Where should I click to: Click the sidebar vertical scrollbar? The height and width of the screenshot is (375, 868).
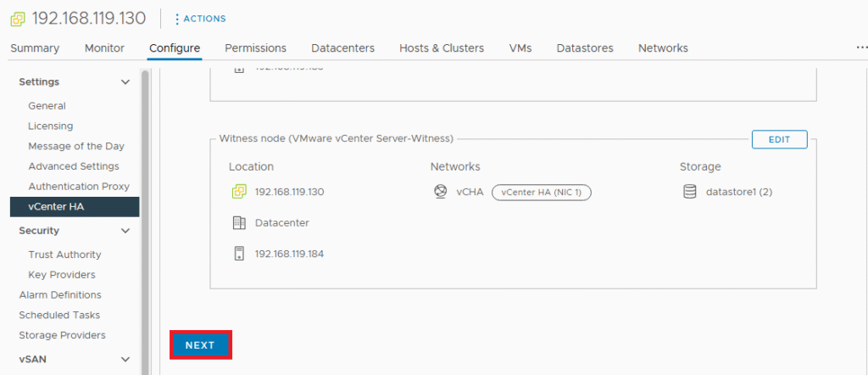pos(145,221)
